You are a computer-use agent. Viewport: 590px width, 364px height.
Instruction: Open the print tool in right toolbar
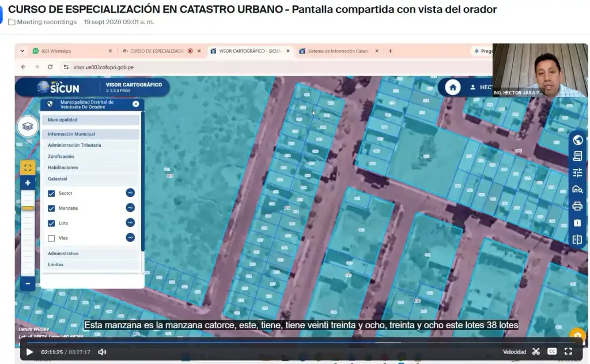tap(577, 206)
